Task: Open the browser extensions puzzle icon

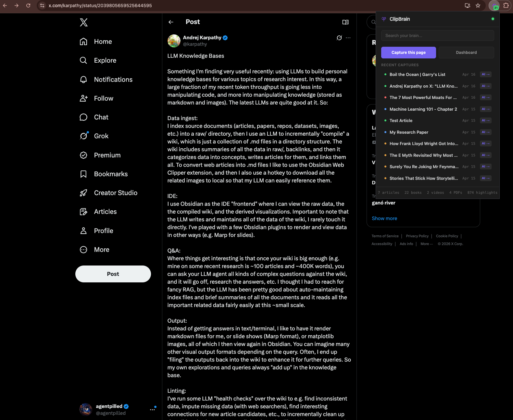Action: tap(506, 6)
